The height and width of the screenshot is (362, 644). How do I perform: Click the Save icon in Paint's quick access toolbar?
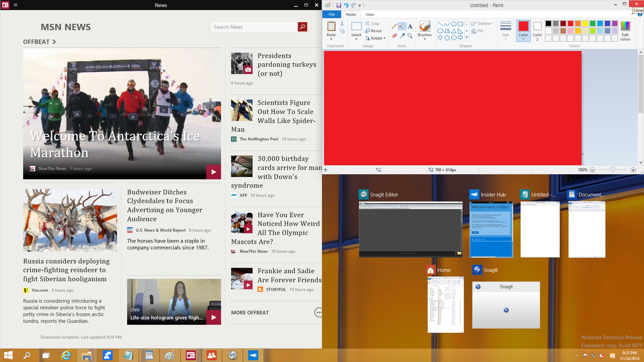pyautogui.click(x=339, y=5)
